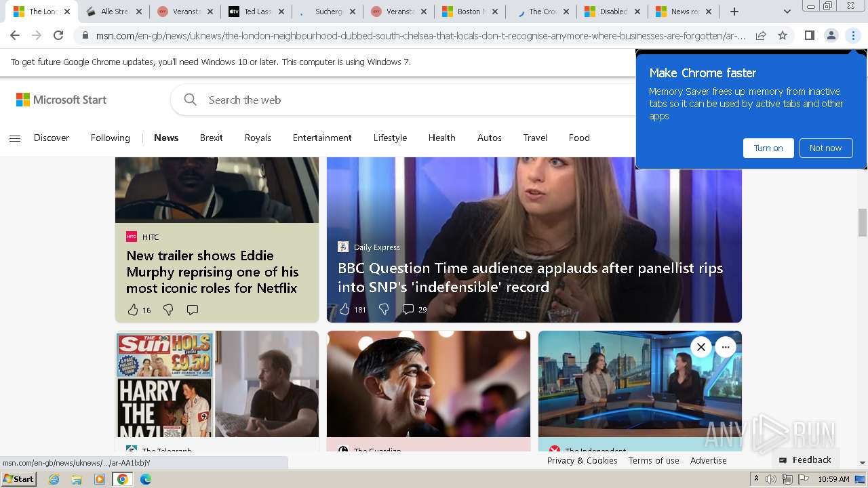The image size is (868, 488).
Task: Open the Brexit category
Action: click(211, 138)
